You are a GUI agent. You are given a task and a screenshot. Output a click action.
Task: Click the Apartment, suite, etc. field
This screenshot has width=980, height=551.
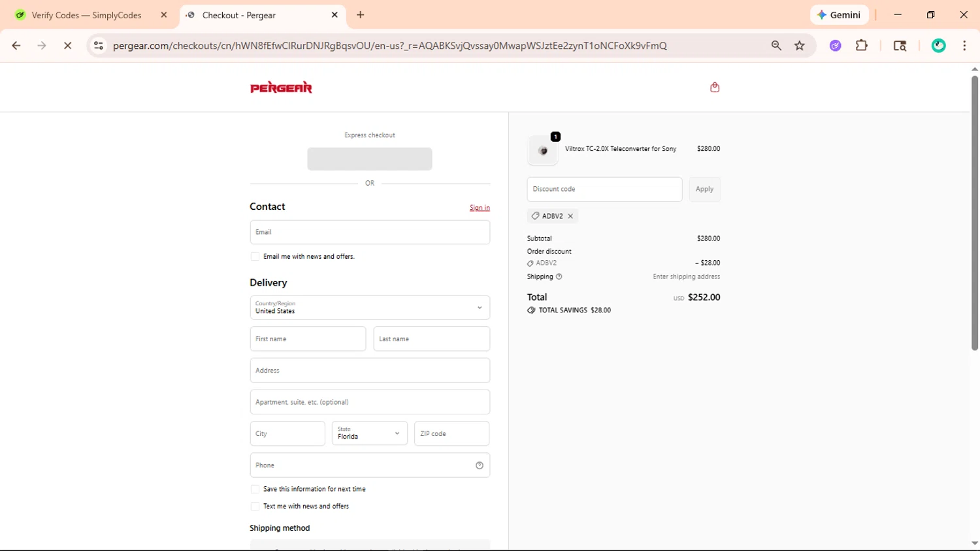pos(370,402)
